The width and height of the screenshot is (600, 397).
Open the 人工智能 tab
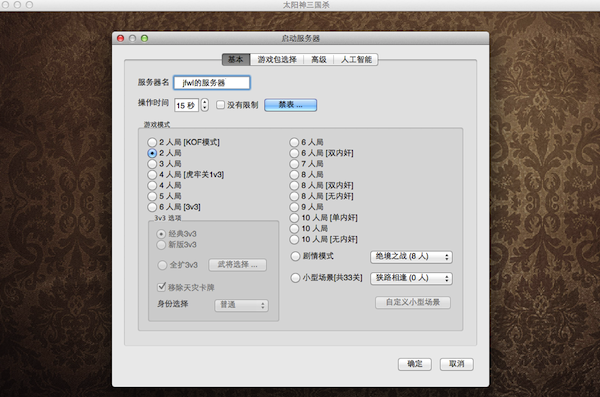[356, 59]
